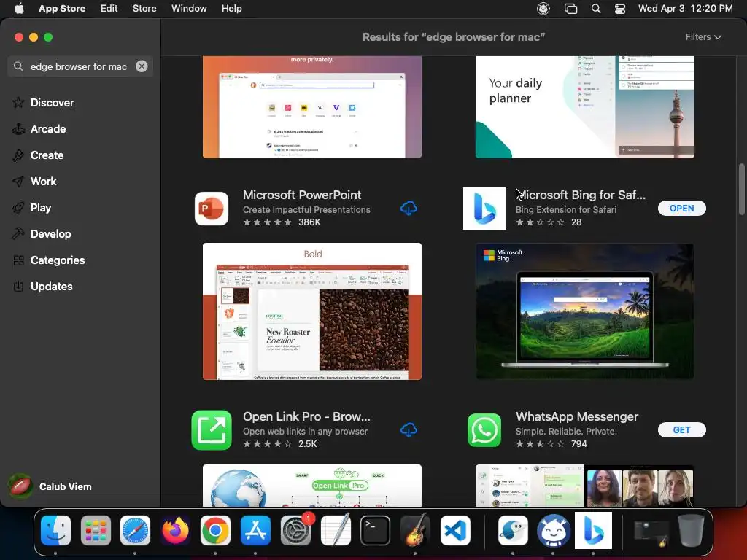Viewport: 747px width, 560px height.
Task: Open the Apple menu
Action: (x=19, y=9)
